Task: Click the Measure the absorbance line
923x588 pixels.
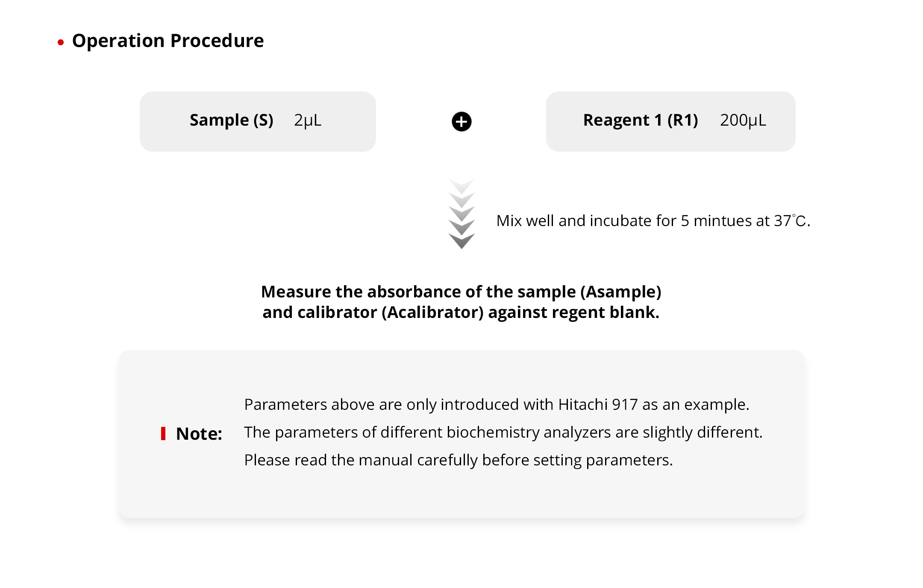Action: pyautogui.click(x=461, y=292)
